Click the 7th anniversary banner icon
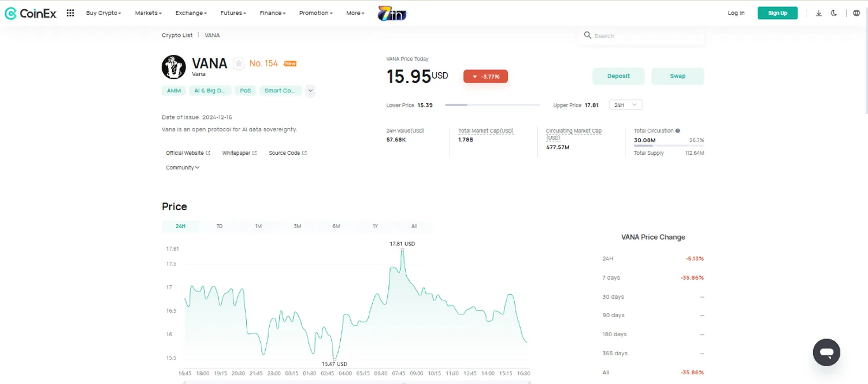Viewport: 868px width, 384px height. (x=392, y=13)
